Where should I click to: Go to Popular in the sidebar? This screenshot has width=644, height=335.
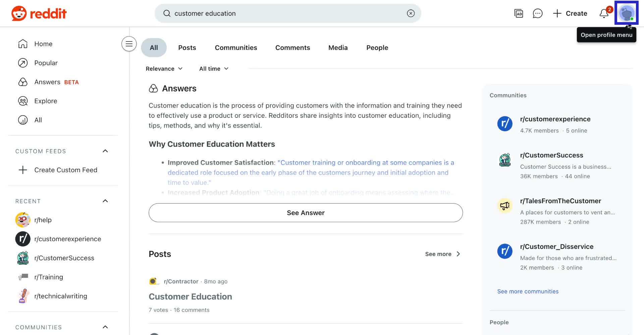[x=46, y=63]
